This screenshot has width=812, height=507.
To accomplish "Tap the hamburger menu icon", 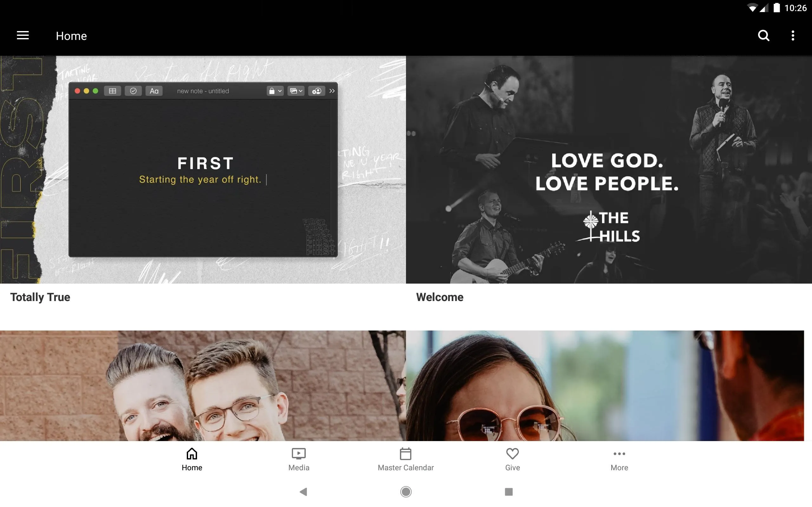I will tap(23, 35).
